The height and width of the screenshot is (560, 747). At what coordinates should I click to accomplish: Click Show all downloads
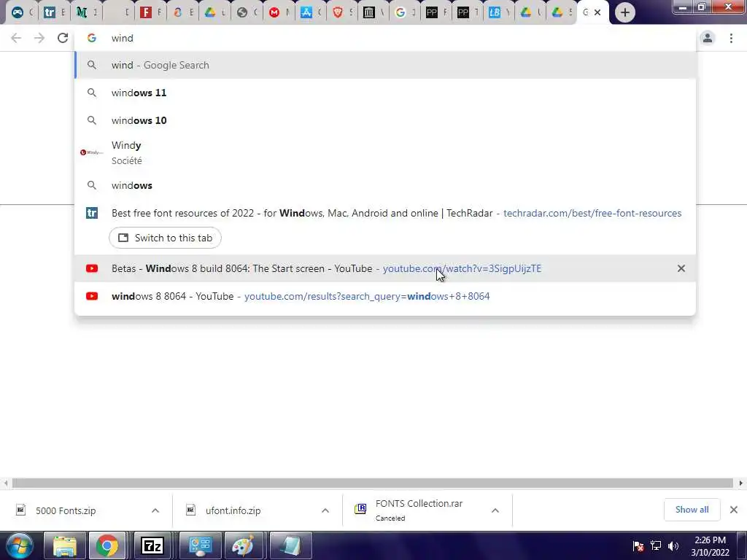point(692,510)
